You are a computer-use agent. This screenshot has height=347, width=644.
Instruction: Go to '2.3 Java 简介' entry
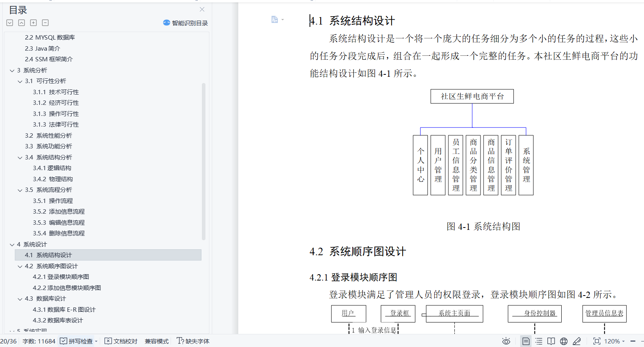tap(42, 48)
